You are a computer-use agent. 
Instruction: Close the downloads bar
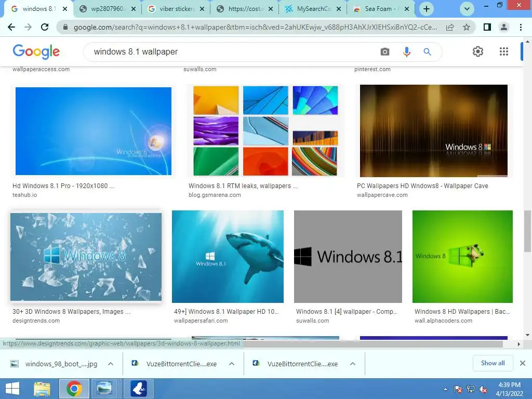(x=523, y=363)
